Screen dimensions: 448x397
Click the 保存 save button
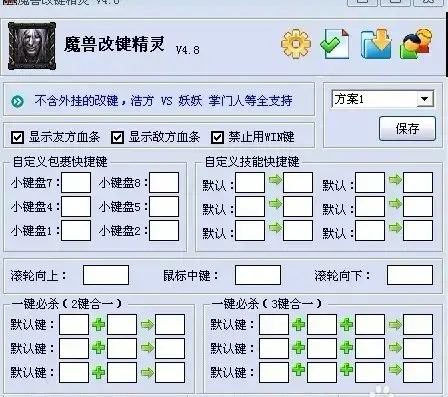pyautogui.click(x=407, y=128)
